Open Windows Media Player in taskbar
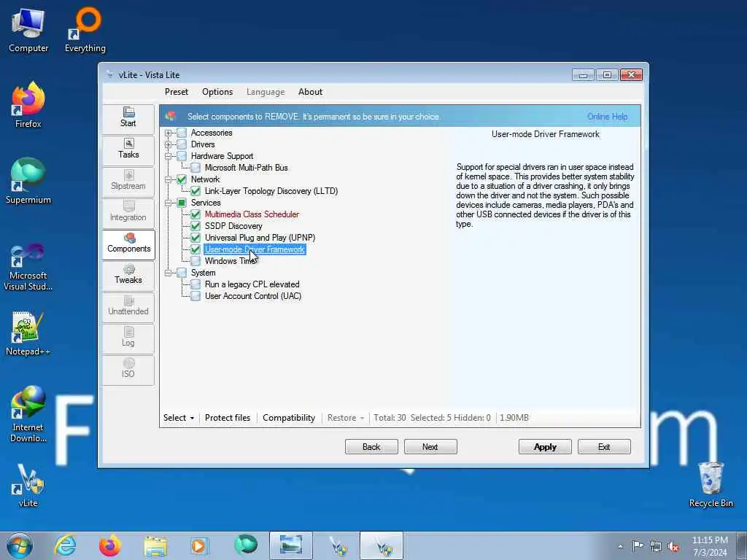The width and height of the screenshot is (747, 560). (x=199, y=545)
